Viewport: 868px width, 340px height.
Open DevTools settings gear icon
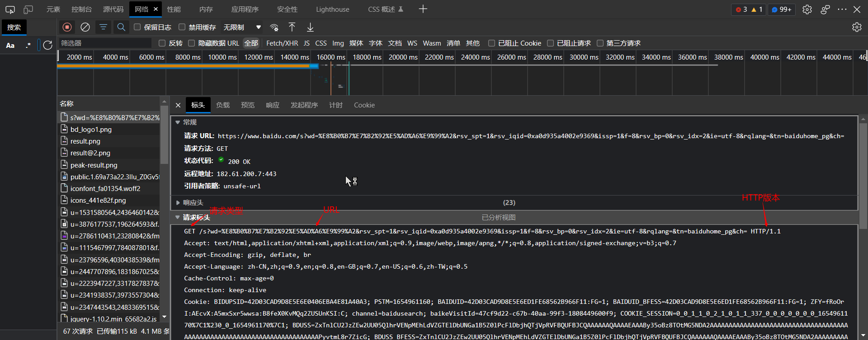807,9
